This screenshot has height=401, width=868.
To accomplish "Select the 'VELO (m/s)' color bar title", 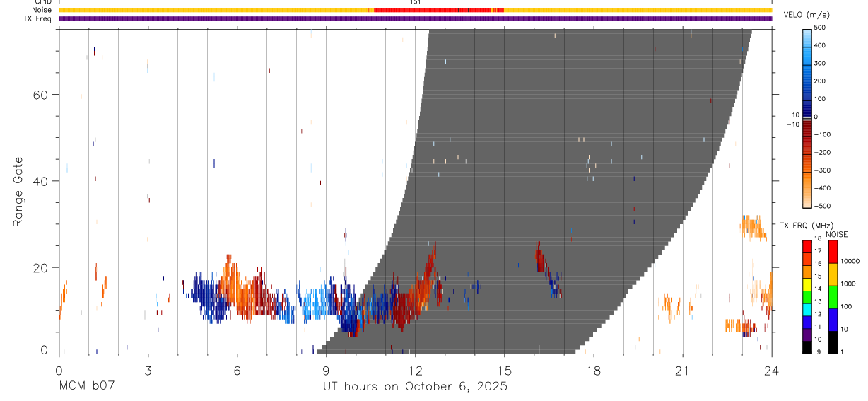I will click(x=807, y=15).
